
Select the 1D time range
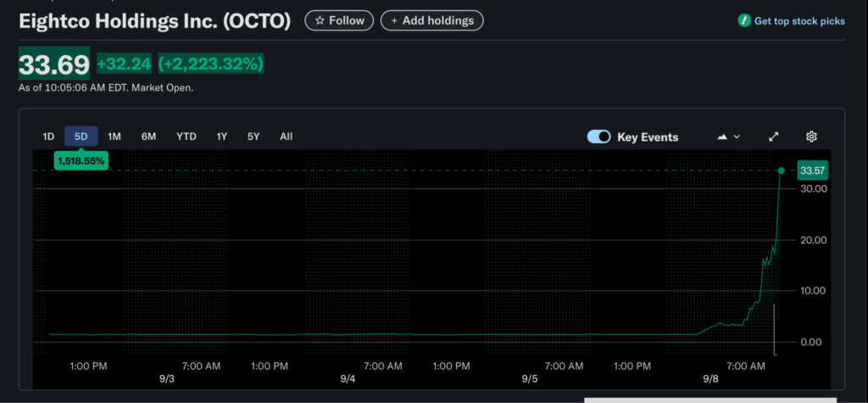(49, 137)
